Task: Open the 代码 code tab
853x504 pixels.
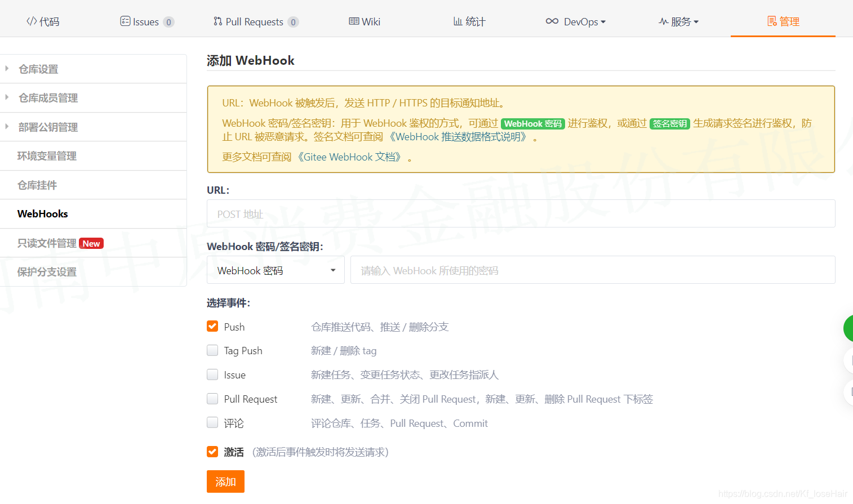Action: point(43,21)
